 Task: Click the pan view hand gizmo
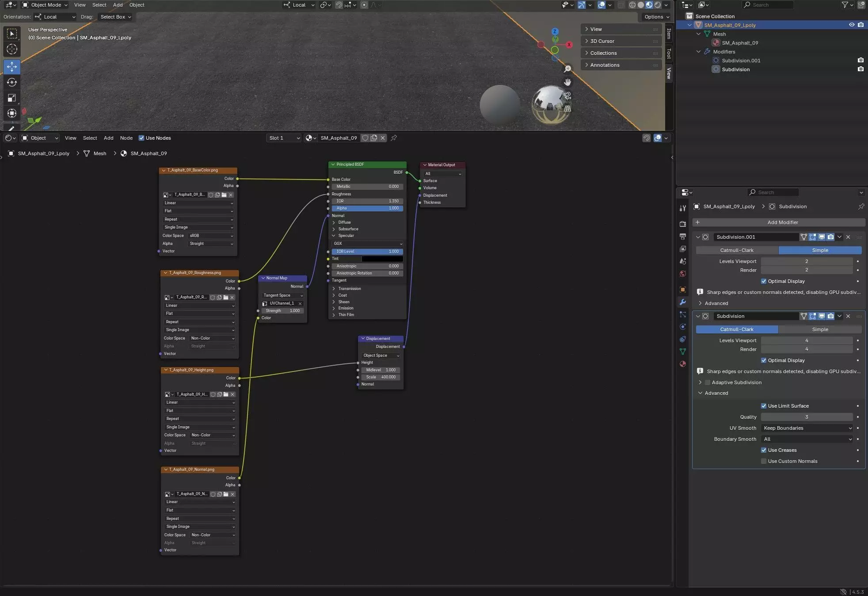point(567,82)
